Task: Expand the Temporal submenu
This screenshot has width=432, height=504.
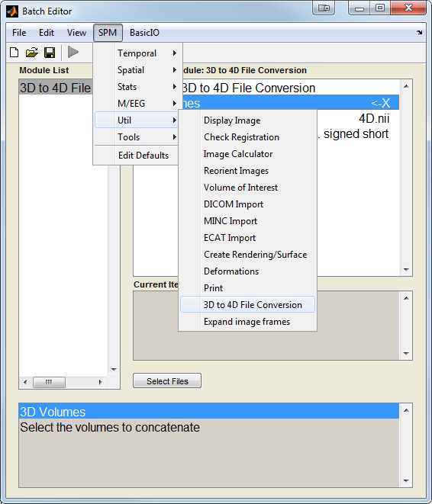Action: 137,53
